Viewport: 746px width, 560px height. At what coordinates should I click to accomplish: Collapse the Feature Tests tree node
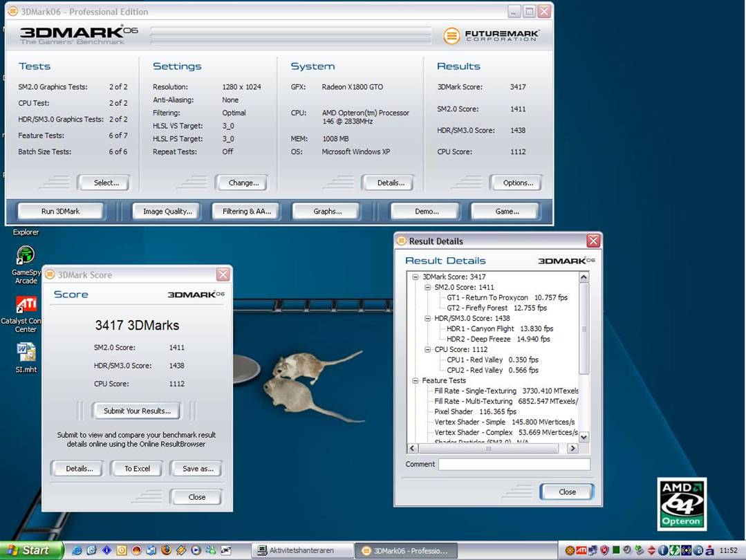pyautogui.click(x=416, y=381)
